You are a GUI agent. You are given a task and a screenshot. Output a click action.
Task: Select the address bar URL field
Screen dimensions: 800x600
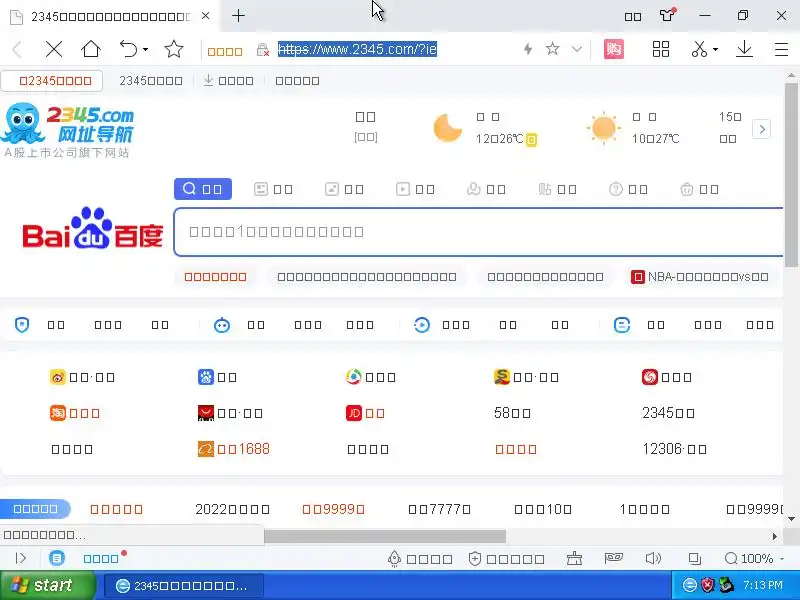[x=357, y=49]
